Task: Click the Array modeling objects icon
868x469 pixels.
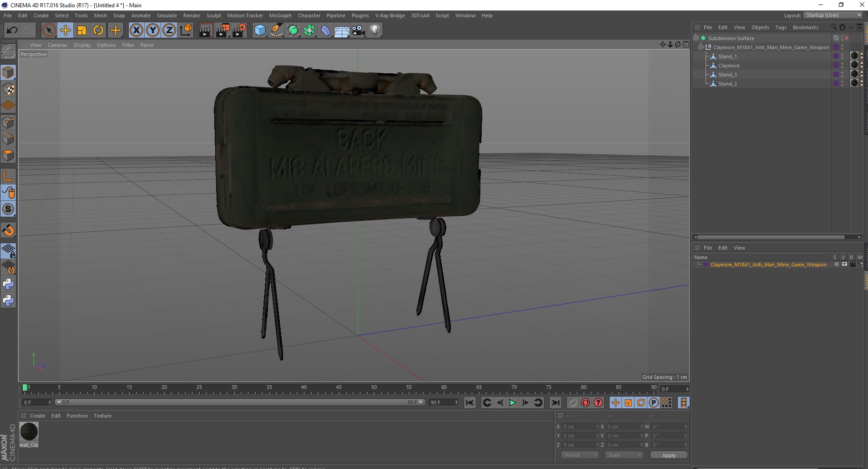Action: click(309, 31)
